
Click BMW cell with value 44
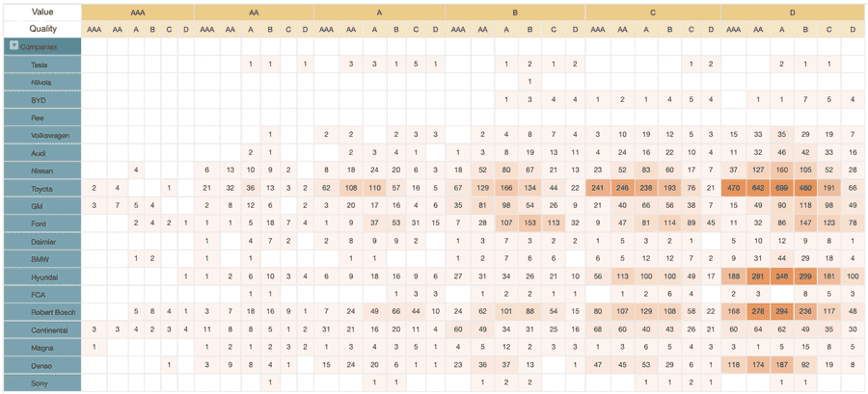click(x=781, y=258)
